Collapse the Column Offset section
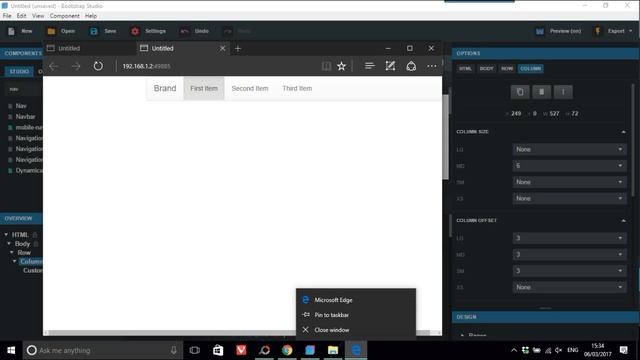This screenshot has height=360, width=640. (x=623, y=220)
